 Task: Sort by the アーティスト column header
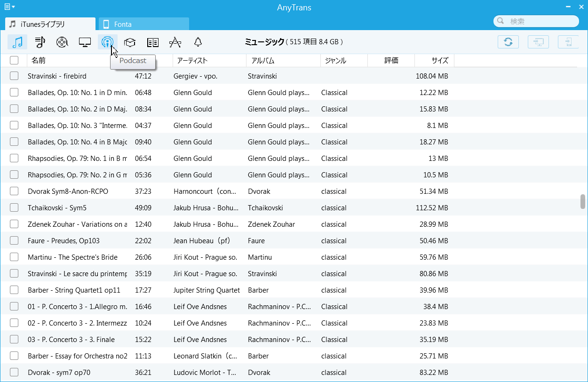click(192, 60)
